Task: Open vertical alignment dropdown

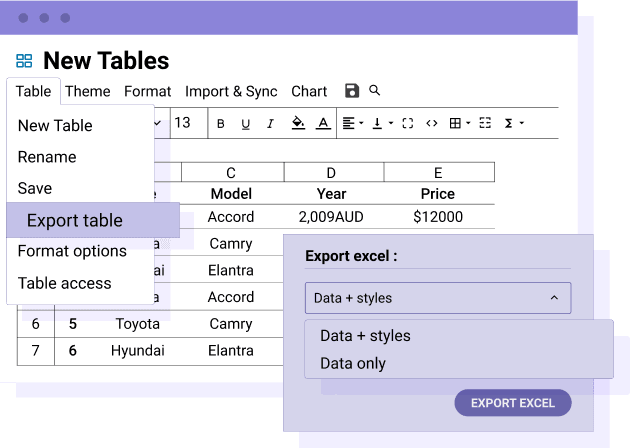Action: (382, 124)
